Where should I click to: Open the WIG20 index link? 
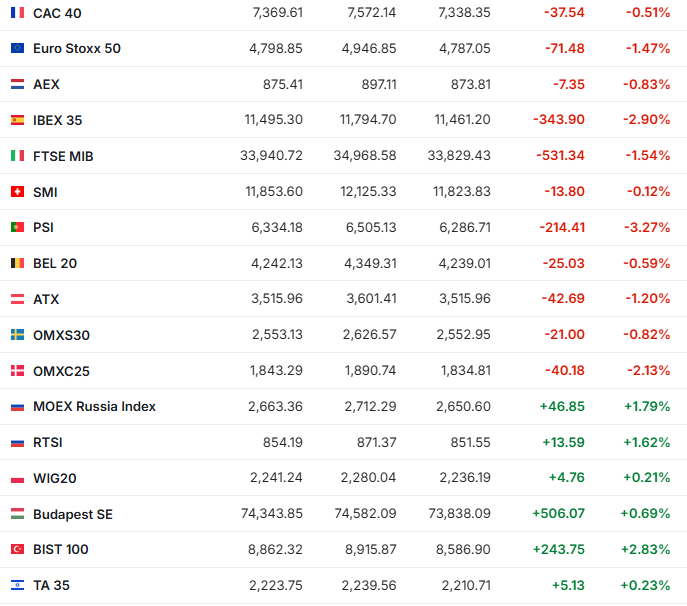[x=54, y=478]
